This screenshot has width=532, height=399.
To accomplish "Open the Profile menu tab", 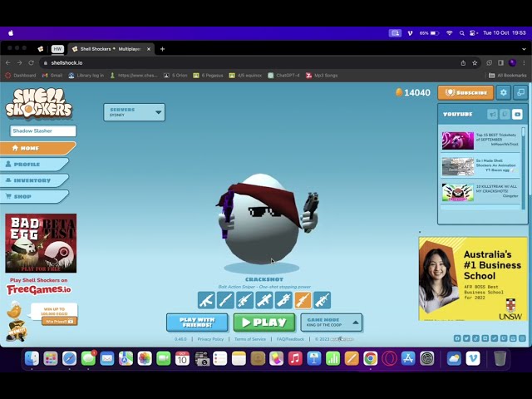I will (x=34, y=165).
